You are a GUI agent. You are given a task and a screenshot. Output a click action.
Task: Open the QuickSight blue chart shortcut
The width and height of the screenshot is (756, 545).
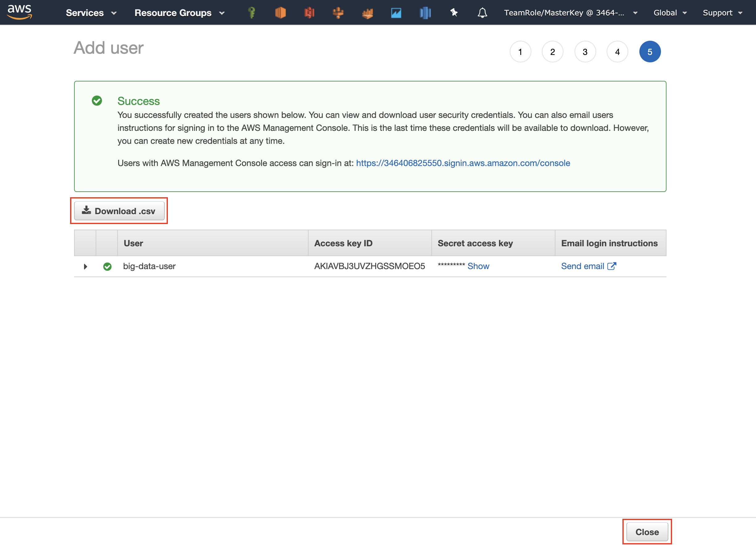point(396,13)
